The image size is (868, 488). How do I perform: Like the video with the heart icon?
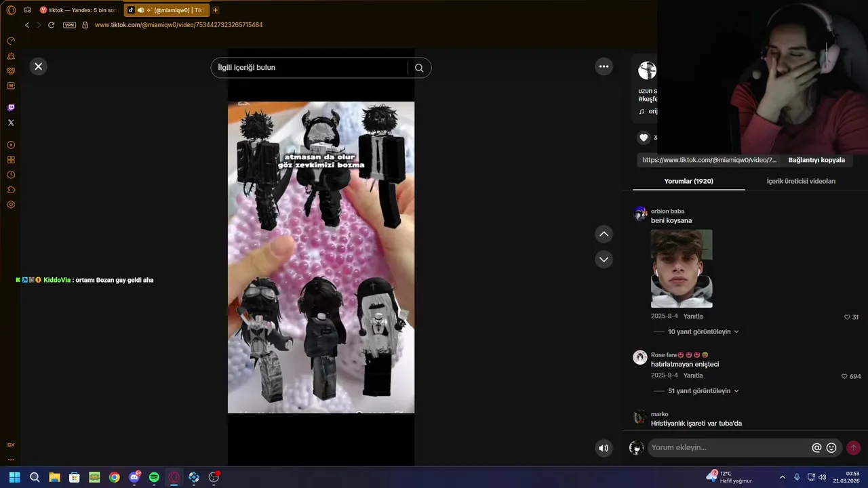(644, 138)
